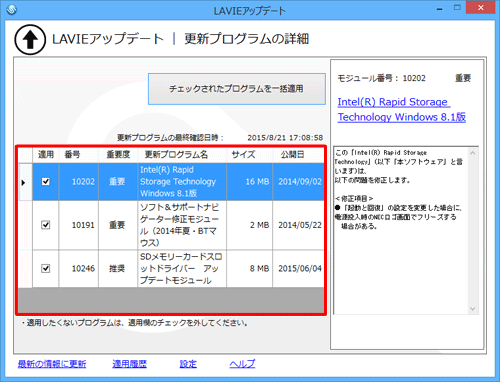Click チェックされたプログラムを一括適用 button
This screenshot has height=382, width=500.
click(237, 89)
